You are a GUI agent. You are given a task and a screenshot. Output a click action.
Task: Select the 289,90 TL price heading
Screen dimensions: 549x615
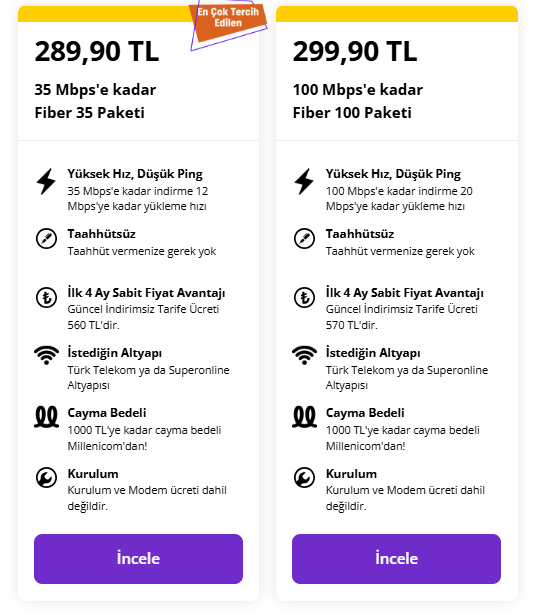click(x=97, y=51)
